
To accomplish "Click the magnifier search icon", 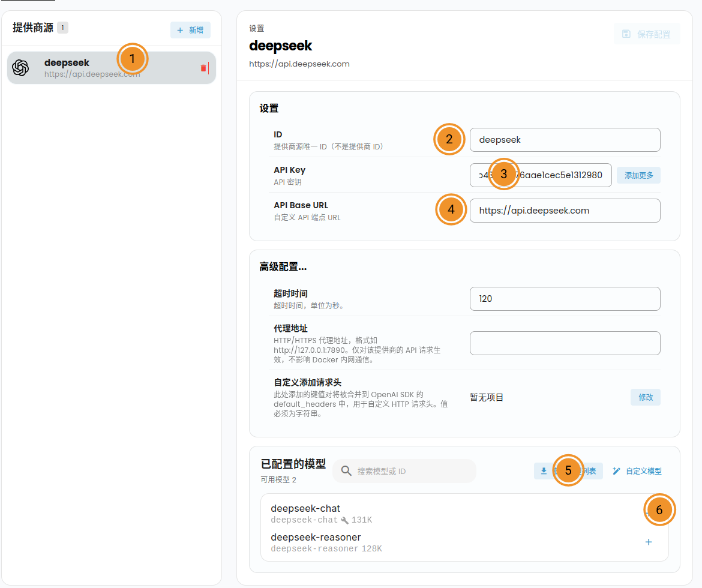I will click(x=346, y=470).
